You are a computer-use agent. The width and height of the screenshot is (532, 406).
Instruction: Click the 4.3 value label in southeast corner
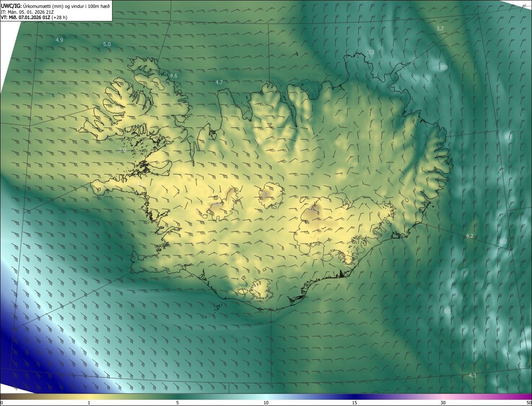tap(473, 375)
